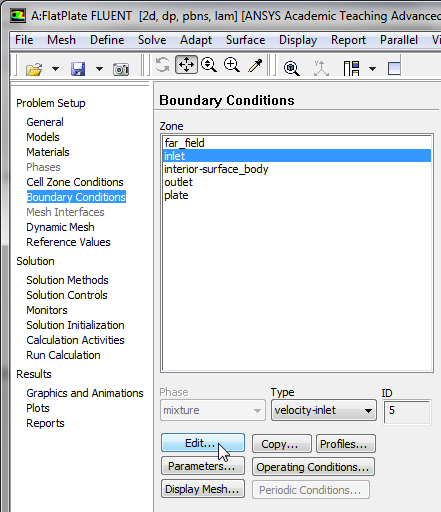Image resolution: width=441 pixels, height=512 pixels.
Task: Select the zoom to area magnifier with plus
Action: 232,65
